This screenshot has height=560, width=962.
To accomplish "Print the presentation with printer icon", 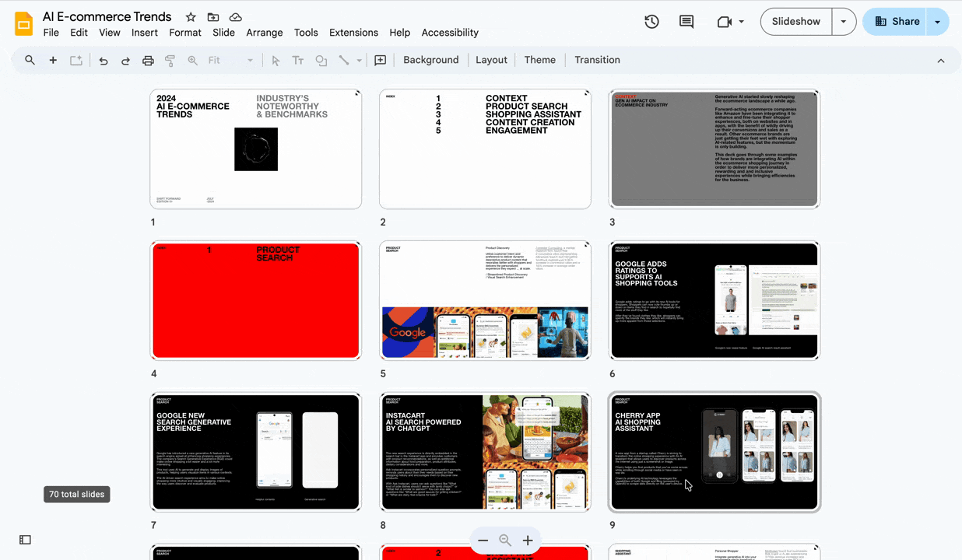I will [148, 60].
